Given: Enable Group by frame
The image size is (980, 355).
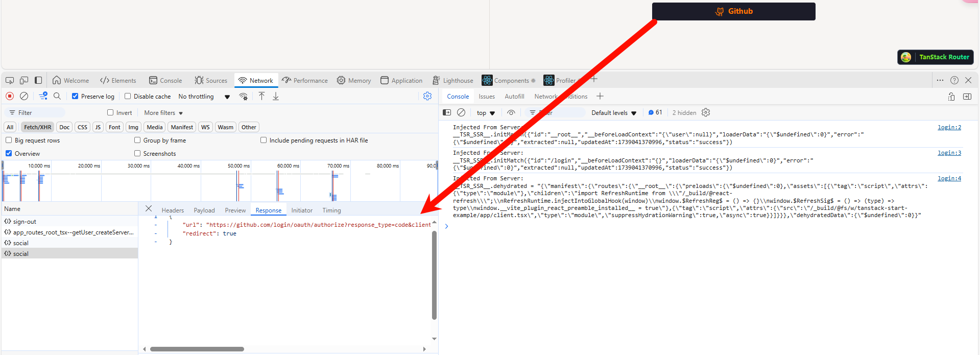Looking at the screenshot, I should (137, 140).
